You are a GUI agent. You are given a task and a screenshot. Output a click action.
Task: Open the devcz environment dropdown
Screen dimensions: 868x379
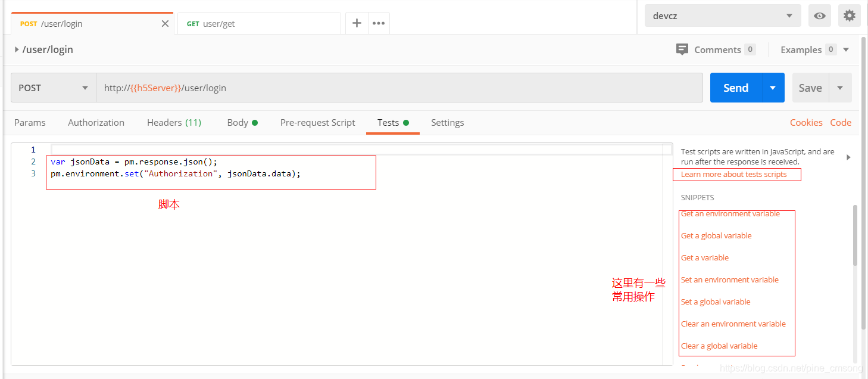pyautogui.click(x=723, y=15)
